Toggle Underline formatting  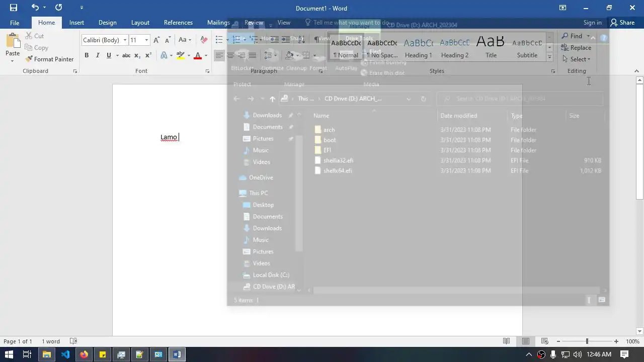[108, 55]
